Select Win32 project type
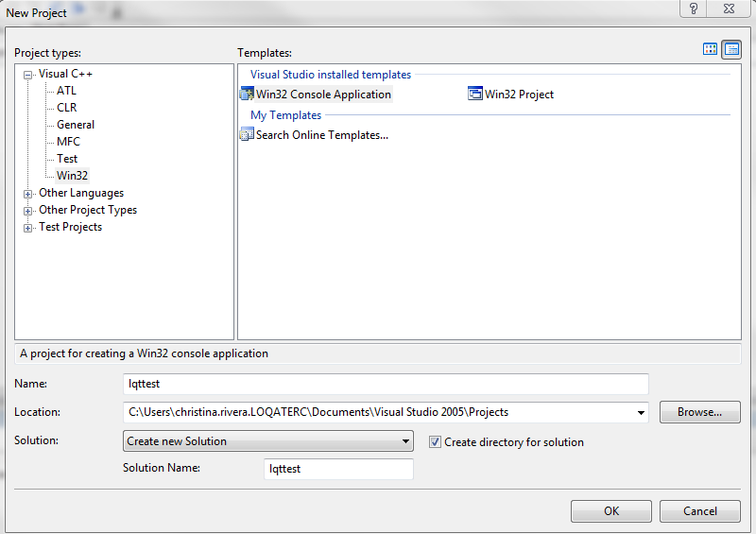Screen dimensions: 756x534 [72, 176]
